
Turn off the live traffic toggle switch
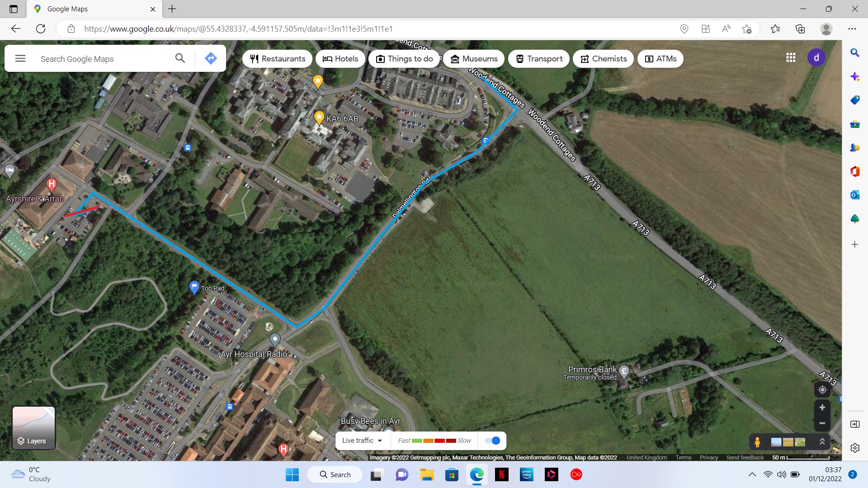click(x=492, y=441)
